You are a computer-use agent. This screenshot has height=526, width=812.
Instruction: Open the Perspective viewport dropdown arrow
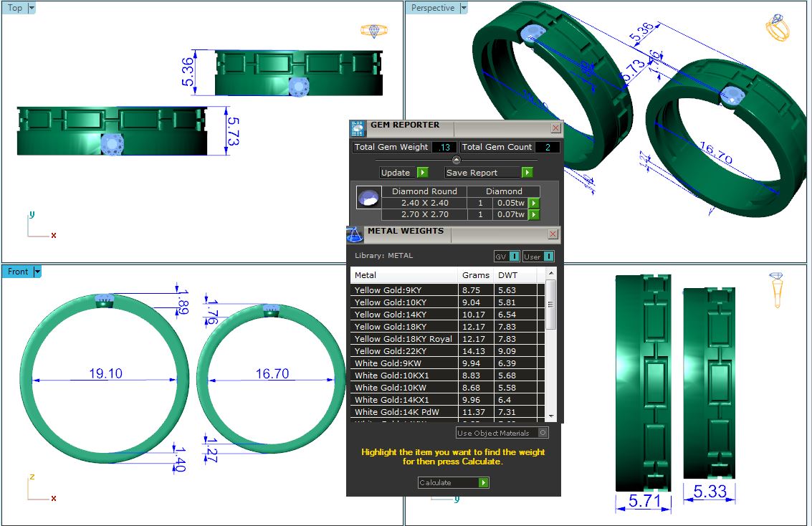tap(464, 8)
